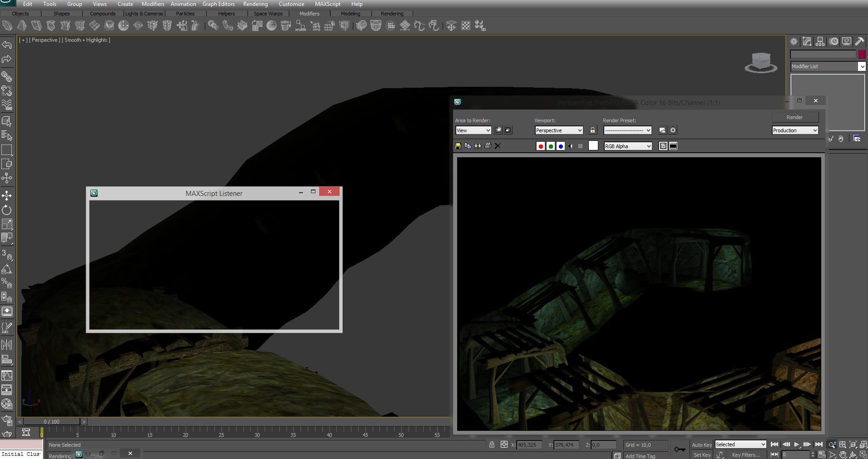The height and width of the screenshot is (459, 868).
Task: Open the MAXScript menu
Action: tap(327, 4)
